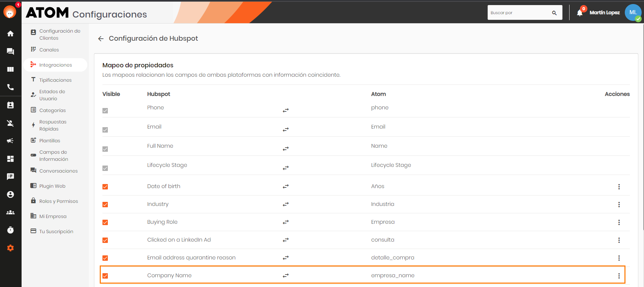Open Canales in settings menu

pos(55,50)
